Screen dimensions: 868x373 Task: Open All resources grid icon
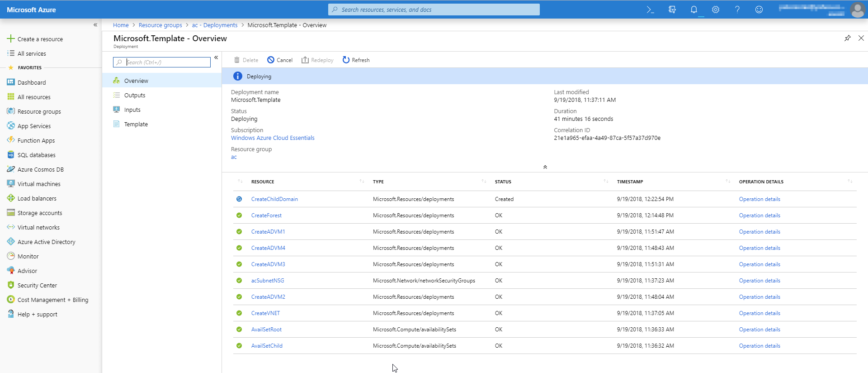click(11, 97)
